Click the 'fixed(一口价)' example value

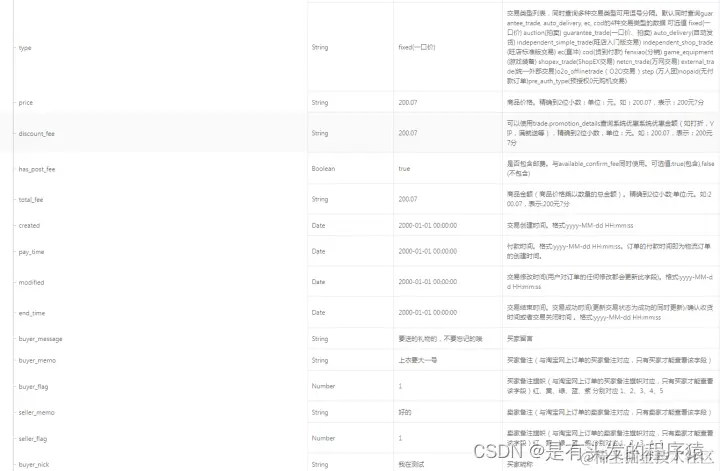click(416, 47)
